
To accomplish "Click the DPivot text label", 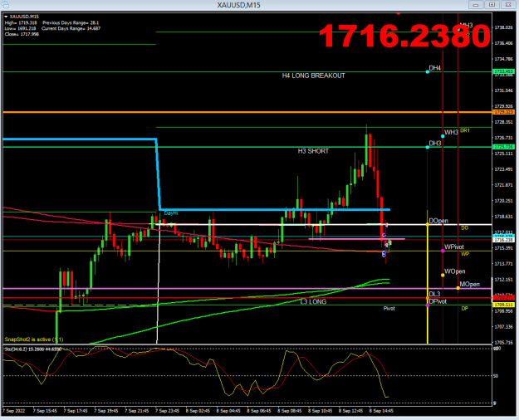I will (438, 301).
